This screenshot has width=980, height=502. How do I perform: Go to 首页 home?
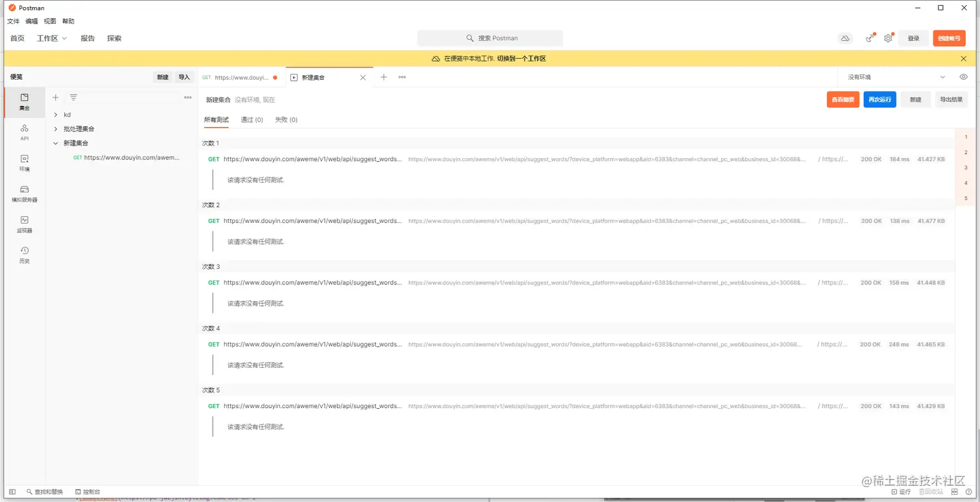(x=17, y=38)
